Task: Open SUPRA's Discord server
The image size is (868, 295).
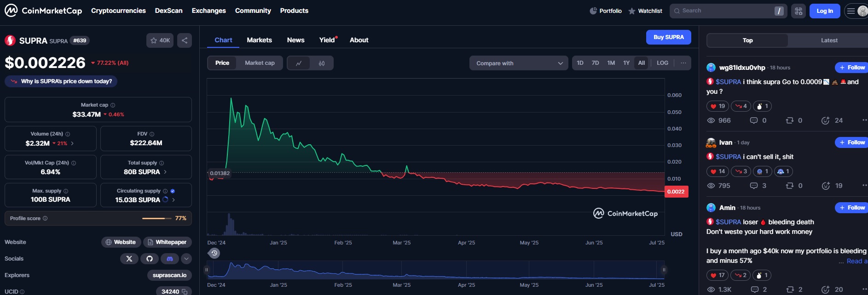Action: click(x=170, y=259)
